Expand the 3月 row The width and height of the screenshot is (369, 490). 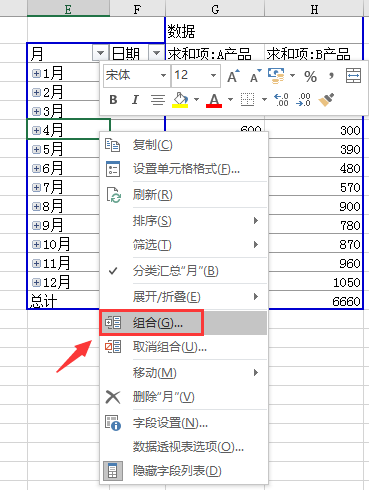click(36, 111)
